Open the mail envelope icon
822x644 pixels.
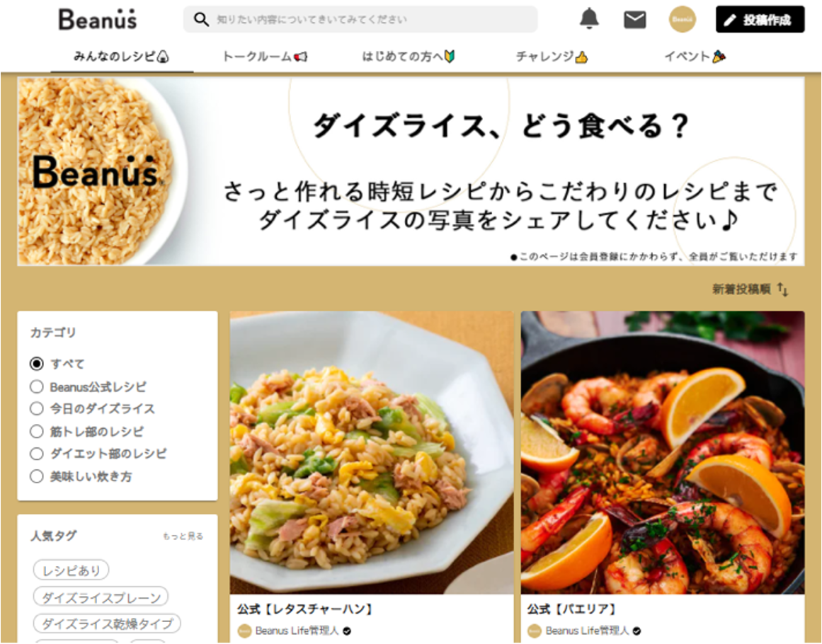[x=635, y=20]
